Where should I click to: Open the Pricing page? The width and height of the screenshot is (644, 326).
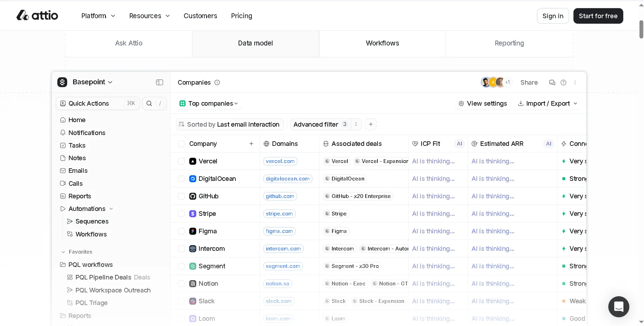241,16
